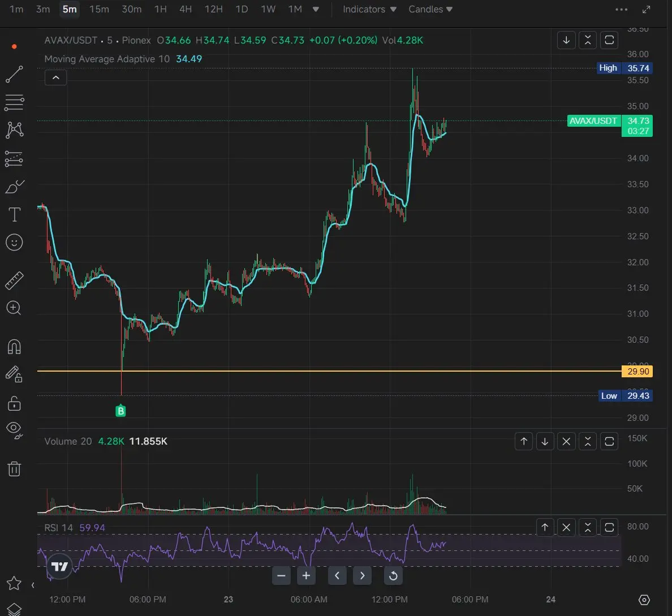Screen dimensions: 672x616
Task: Open the Fibonacci retracement tool
Action: (14, 102)
